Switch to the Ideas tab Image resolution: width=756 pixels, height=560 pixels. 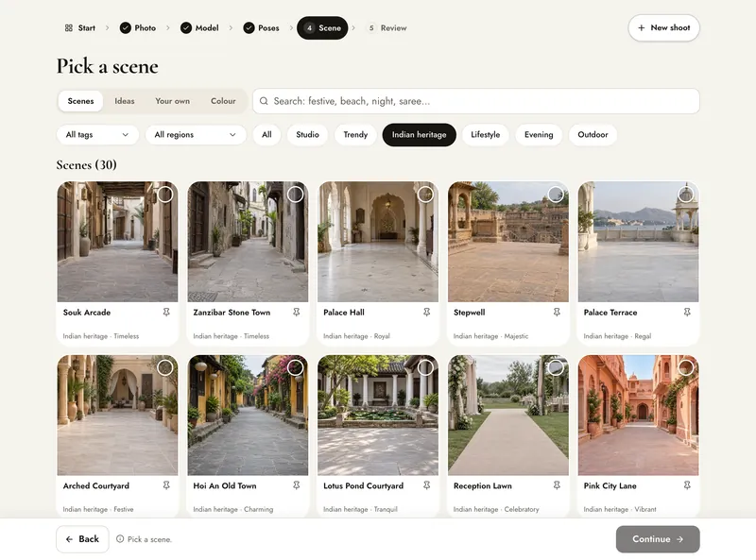tap(125, 101)
